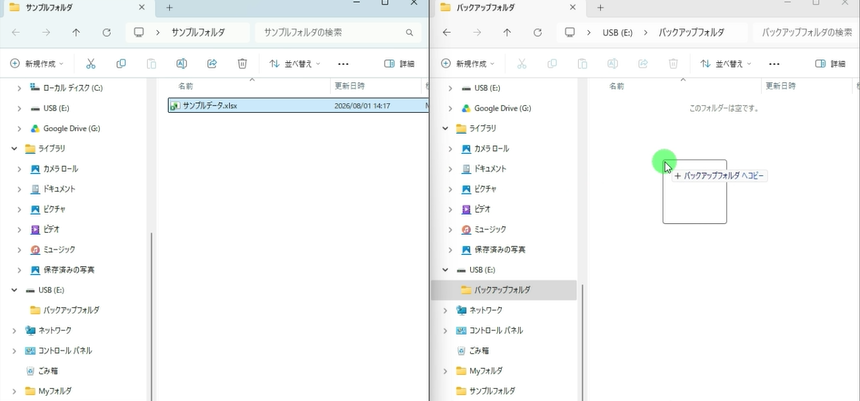The height and width of the screenshot is (401, 860).
Task: Select Myフォルダ in left window tree
Action: tap(55, 392)
